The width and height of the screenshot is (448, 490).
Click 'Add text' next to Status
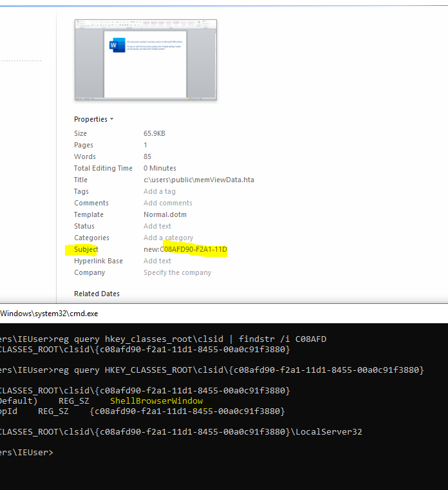(x=157, y=226)
